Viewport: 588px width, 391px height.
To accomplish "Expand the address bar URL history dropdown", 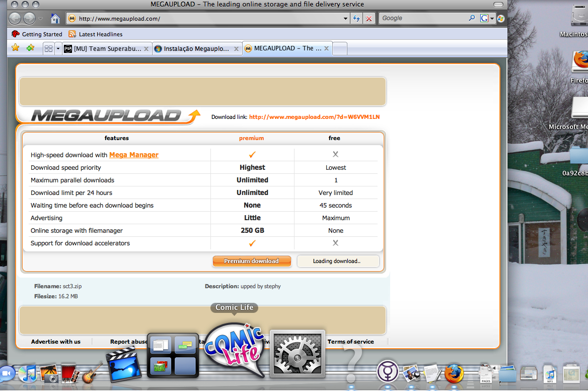I will click(x=345, y=18).
